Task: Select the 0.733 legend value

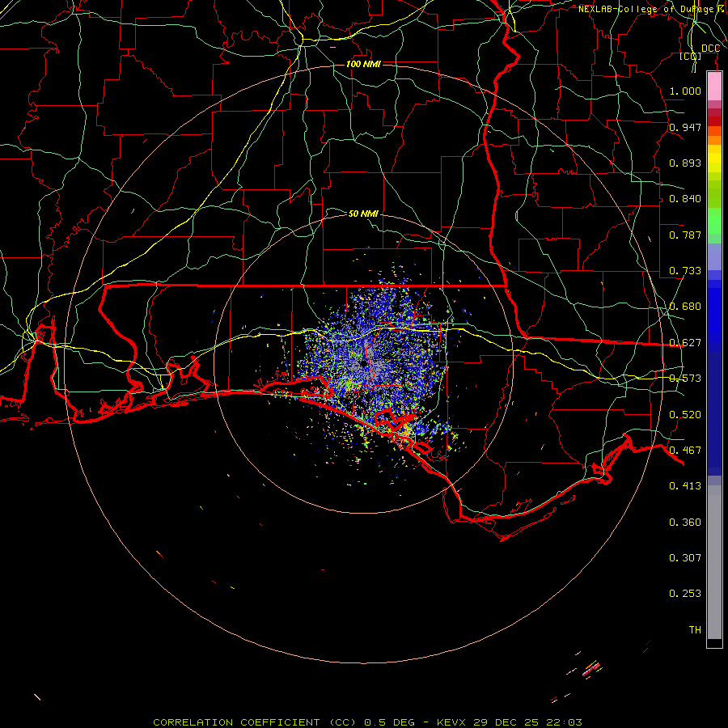Action: tap(685, 271)
